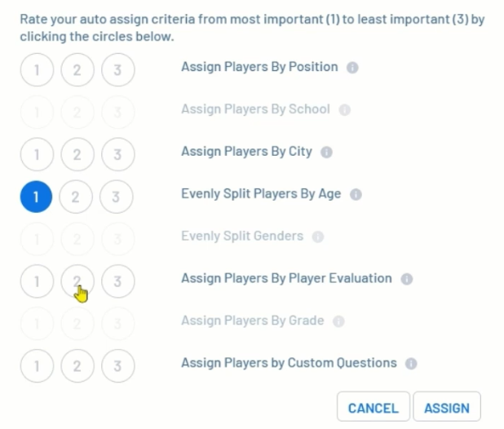Click info icon for Evenly Split Players By Age
The height and width of the screenshot is (429, 504).
click(x=356, y=195)
